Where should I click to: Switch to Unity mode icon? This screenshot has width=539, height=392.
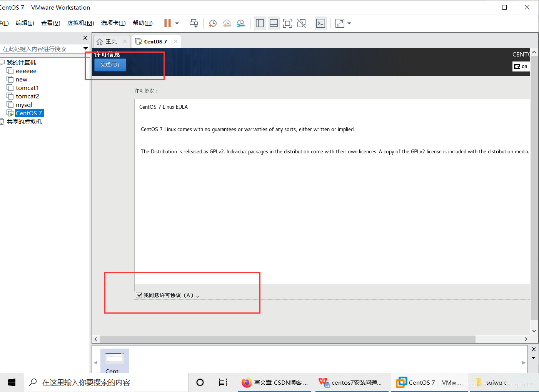tap(302, 23)
